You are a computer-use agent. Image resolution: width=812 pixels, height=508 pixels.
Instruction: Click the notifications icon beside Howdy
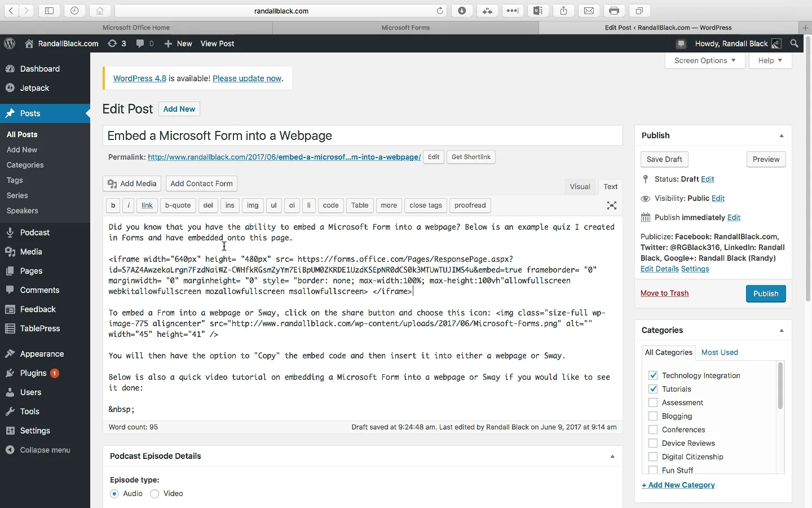(681, 43)
